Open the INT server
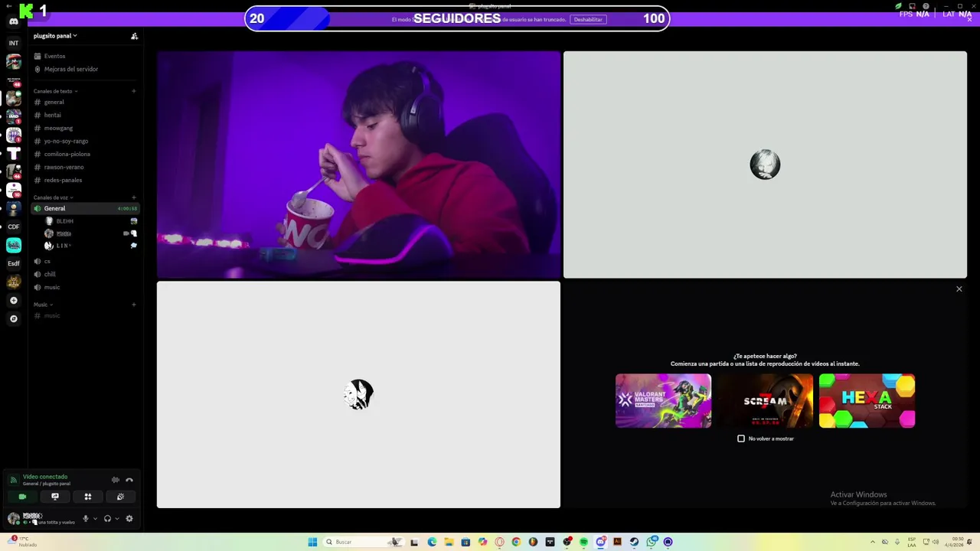The image size is (980, 551). tap(13, 43)
